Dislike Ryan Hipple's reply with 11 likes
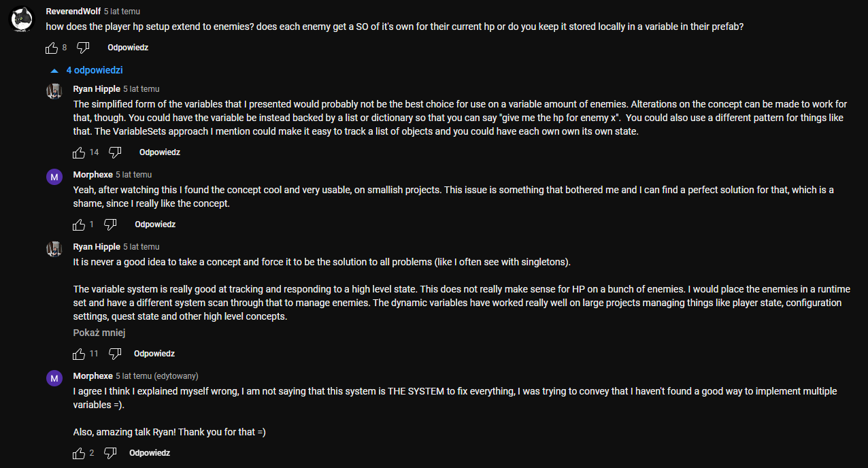 (x=115, y=354)
